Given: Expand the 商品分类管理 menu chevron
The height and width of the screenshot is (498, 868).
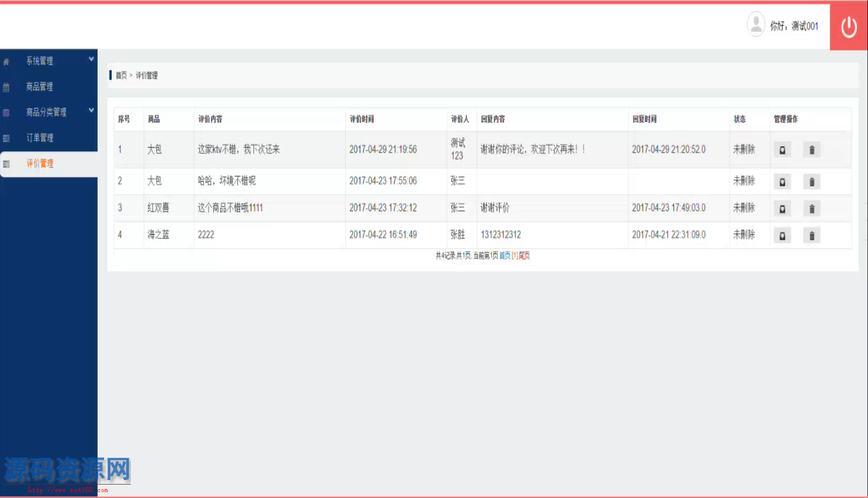Looking at the screenshot, I should tap(91, 110).
